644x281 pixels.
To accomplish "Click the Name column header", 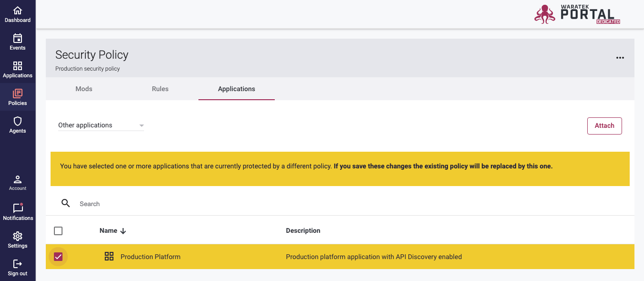I will point(108,230).
